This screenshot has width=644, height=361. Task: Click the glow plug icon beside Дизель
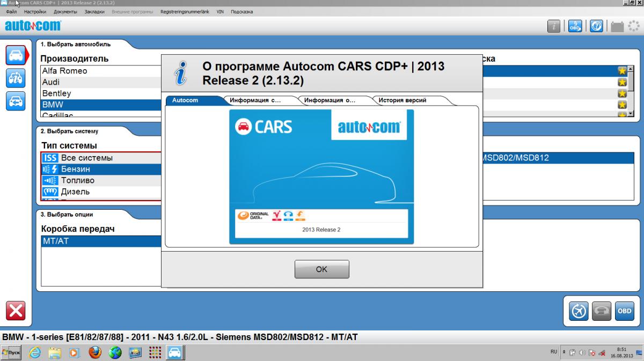(50, 191)
